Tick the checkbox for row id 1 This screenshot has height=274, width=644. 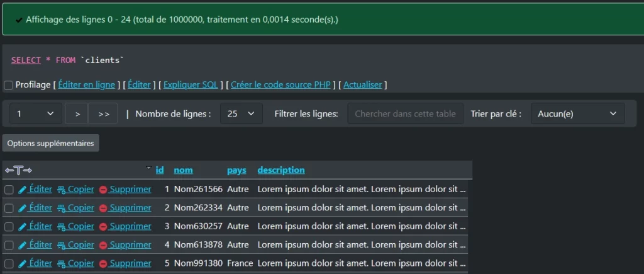[x=9, y=190]
